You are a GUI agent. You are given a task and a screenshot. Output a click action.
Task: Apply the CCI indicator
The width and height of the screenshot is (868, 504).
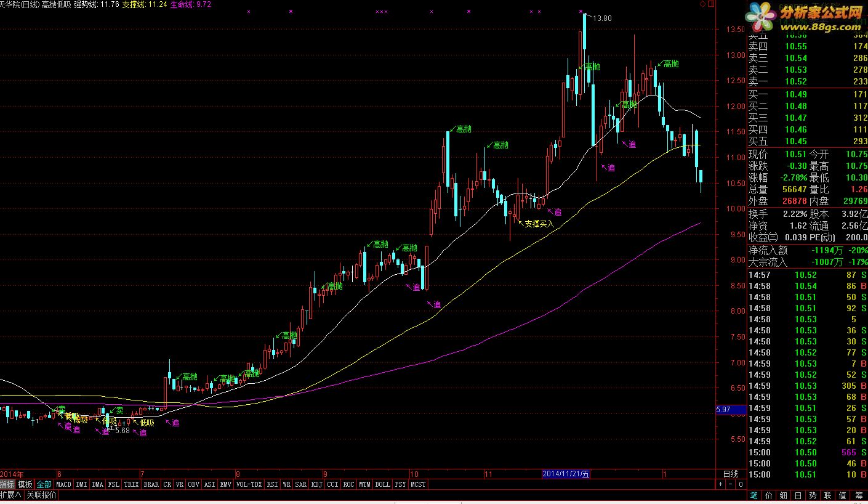coord(333,484)
